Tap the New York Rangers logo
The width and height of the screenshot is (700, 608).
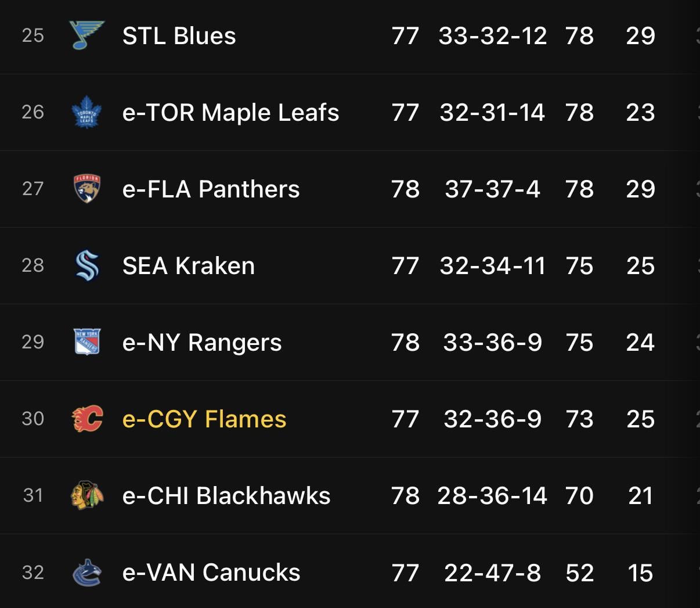pyautogui.click(x=87, y=341)
